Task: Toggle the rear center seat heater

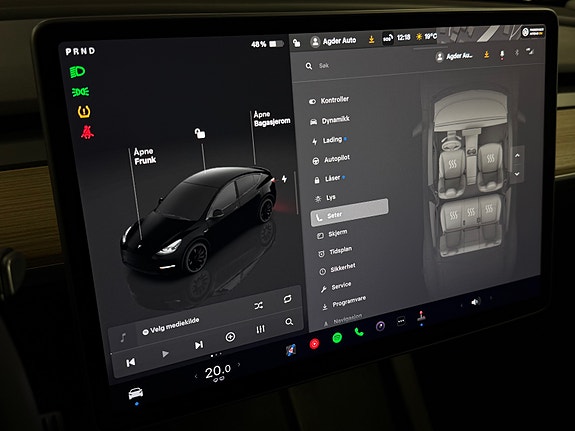Action: pos(471,212)
